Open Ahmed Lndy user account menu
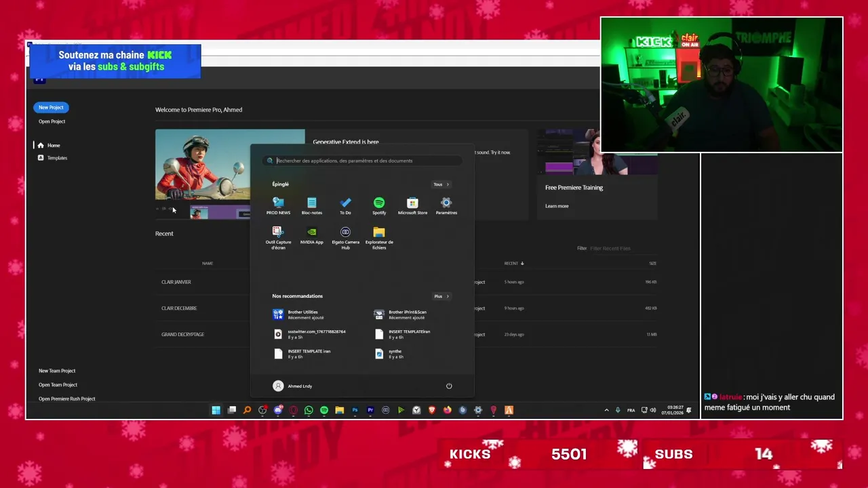The height and width of the screenshot is (488, 868). [x=292, y=386]
